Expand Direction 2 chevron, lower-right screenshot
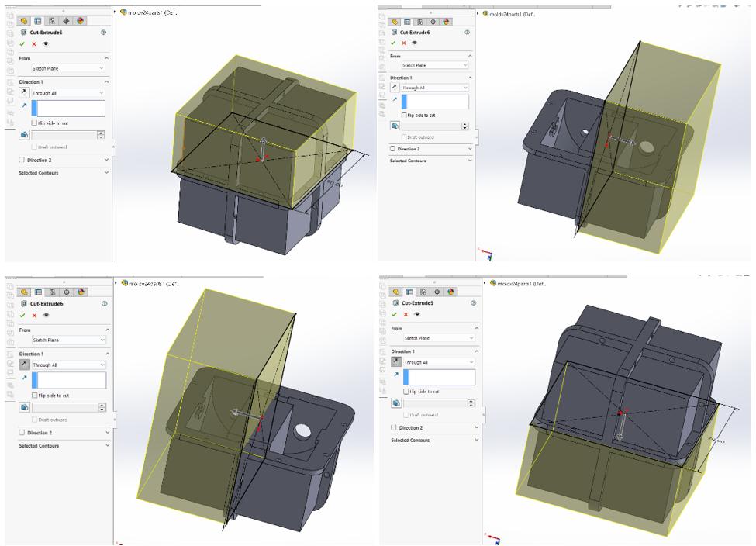Viewport: 756px width, 546px height. click(x=476, y=427)
